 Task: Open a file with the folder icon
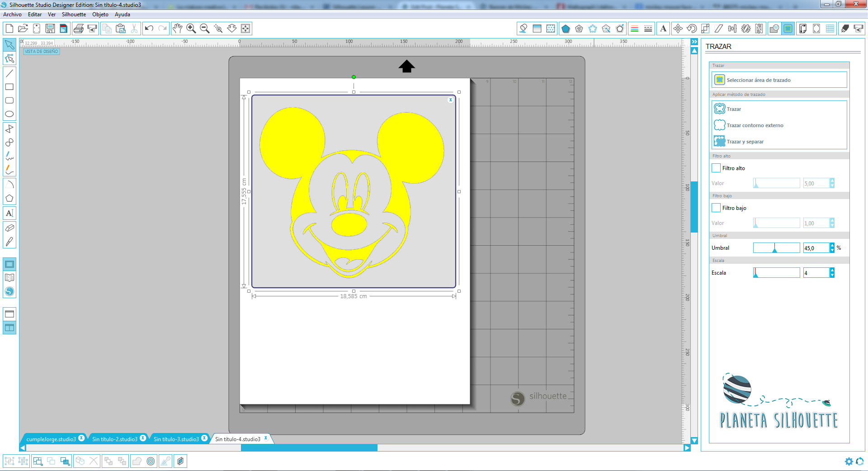click(23, 29)
